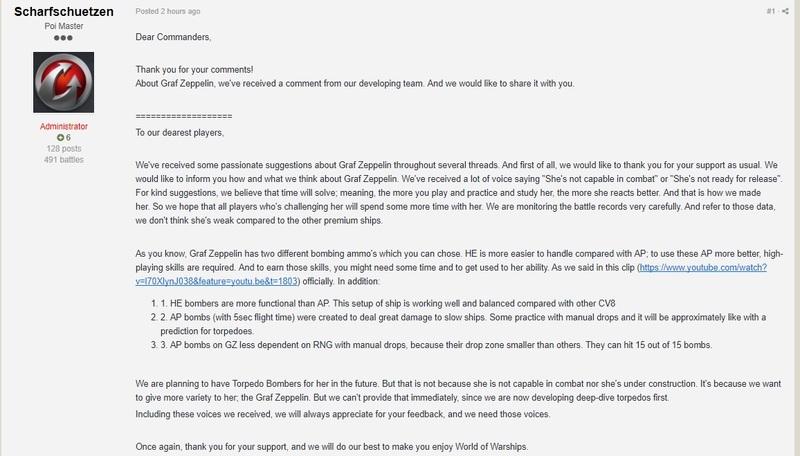Click the 'Poi Master' rank title
The image size is (800, 456).
coord(62,25)
